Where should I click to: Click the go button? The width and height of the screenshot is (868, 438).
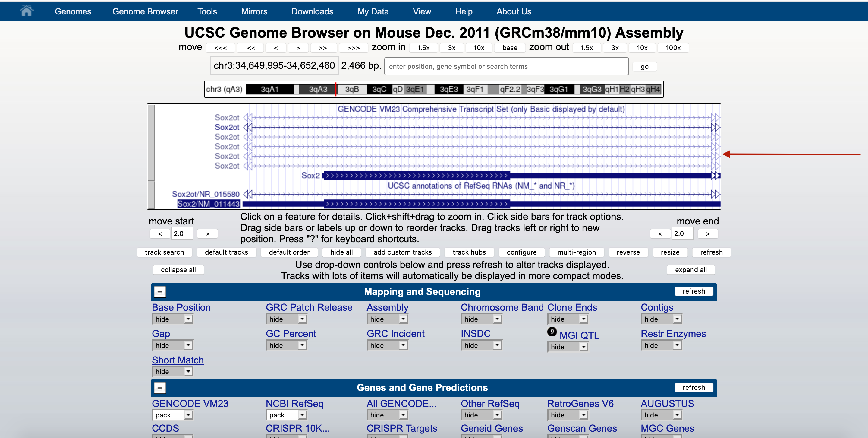pos(644,66)
